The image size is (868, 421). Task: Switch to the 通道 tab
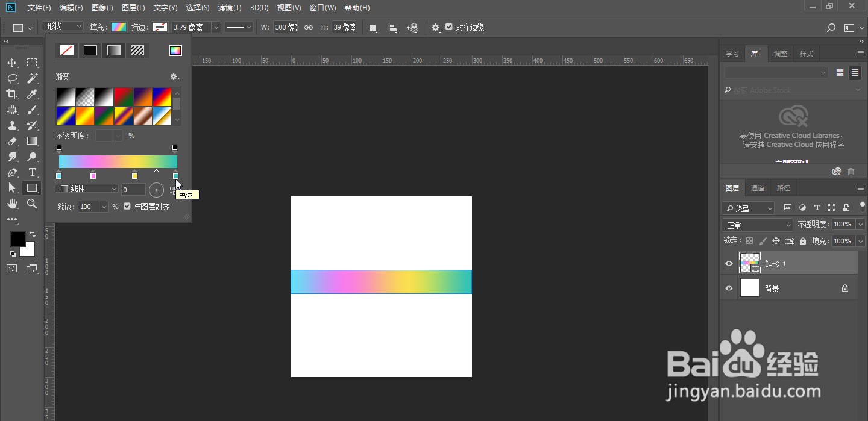(757, 188)
